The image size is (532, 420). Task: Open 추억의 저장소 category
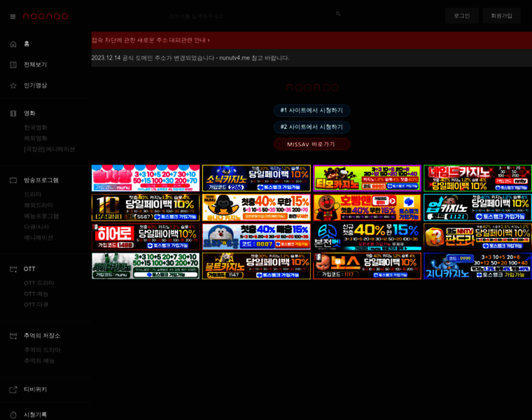click(42, 335)
